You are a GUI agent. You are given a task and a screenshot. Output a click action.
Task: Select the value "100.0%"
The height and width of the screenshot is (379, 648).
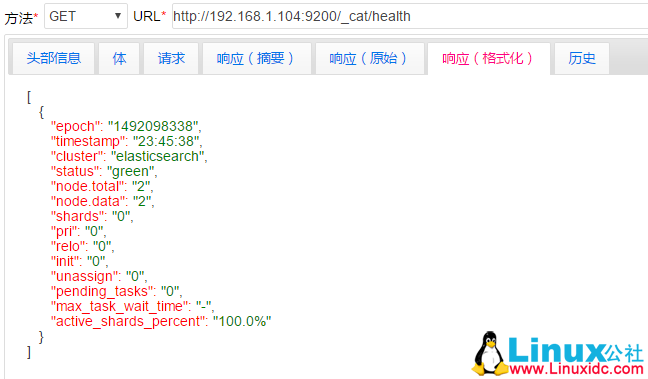click(x=242, y=321)
